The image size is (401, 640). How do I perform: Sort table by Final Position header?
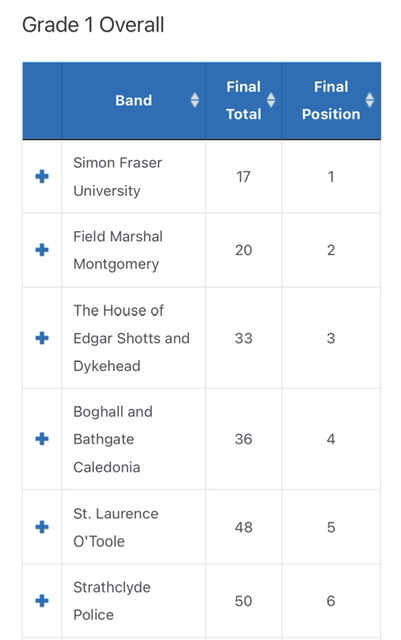tap(331, 100)
